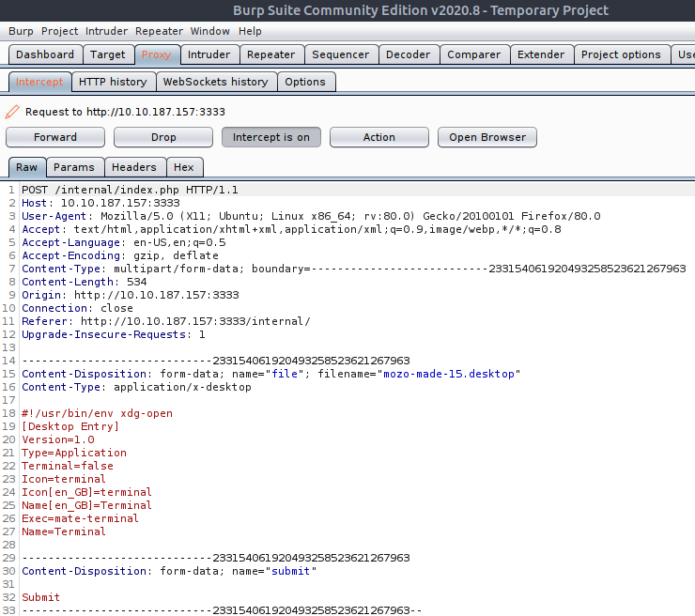
Task: Click the Host header line
Action: pyautogui.click(x=101, y=203)
